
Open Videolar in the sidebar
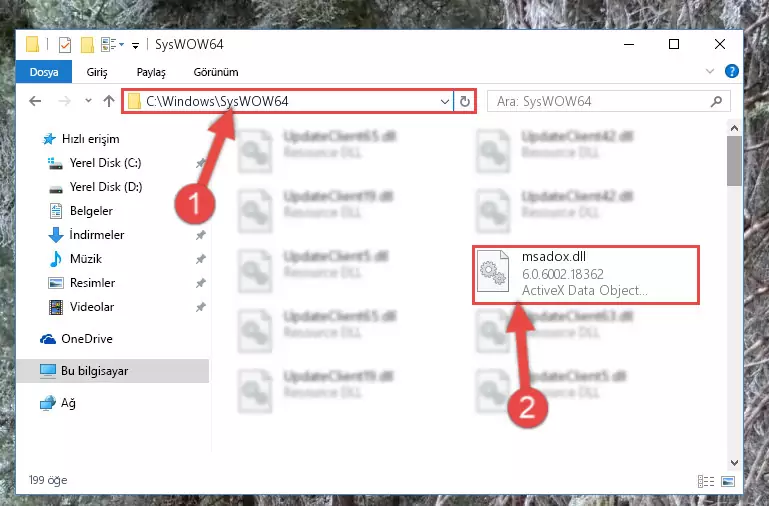pos(81,307)
